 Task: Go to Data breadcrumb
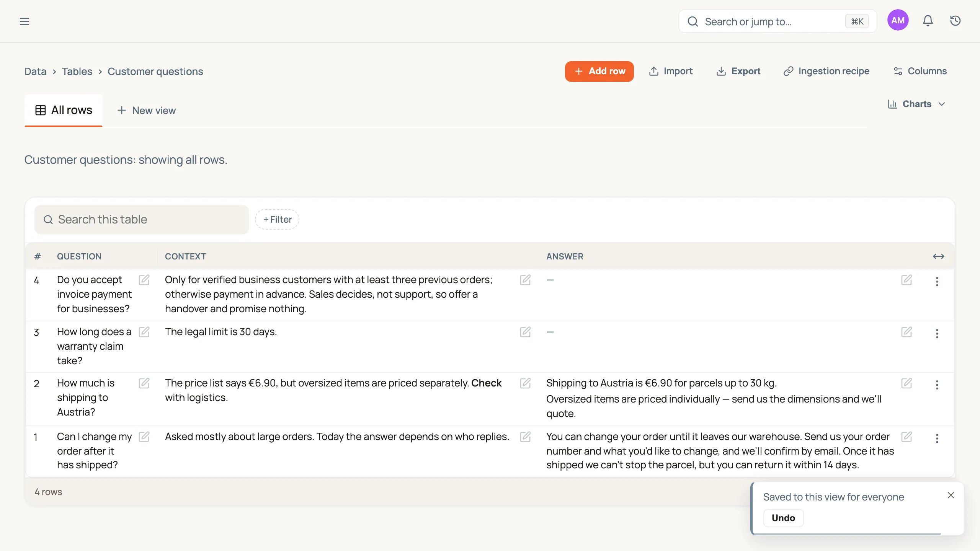coord(35,72)
